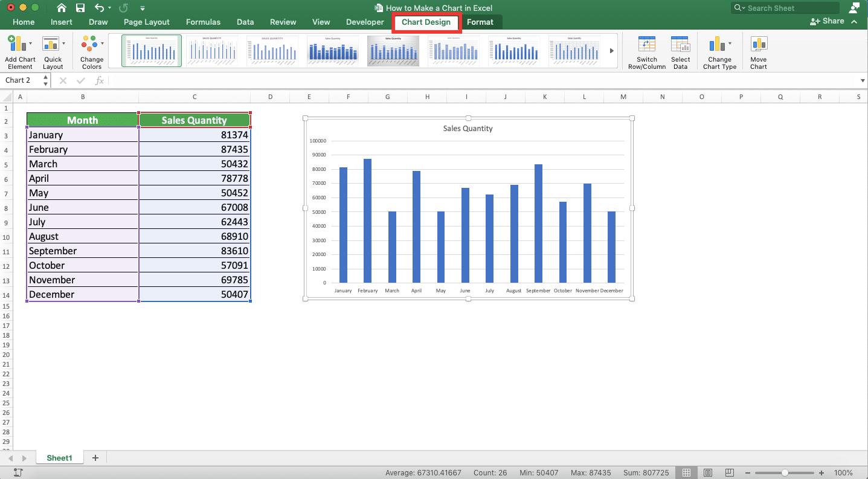868x479 pixels.
Task: Select row 8 header
Action: (x=6, y=208)
